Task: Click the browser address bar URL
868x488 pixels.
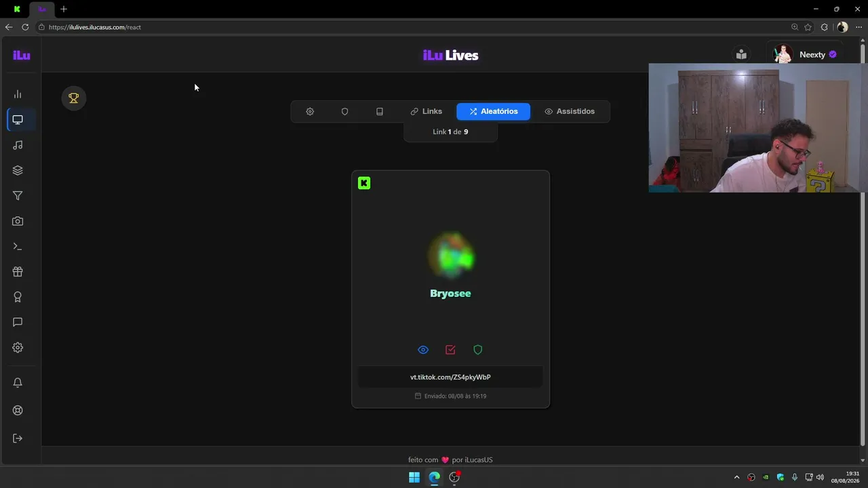Action: click(95, 27)
